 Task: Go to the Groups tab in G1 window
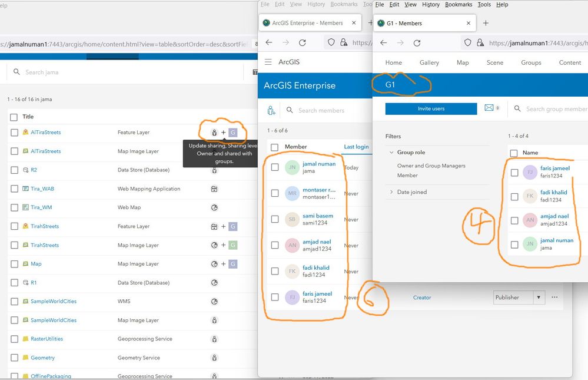(531, 62)
